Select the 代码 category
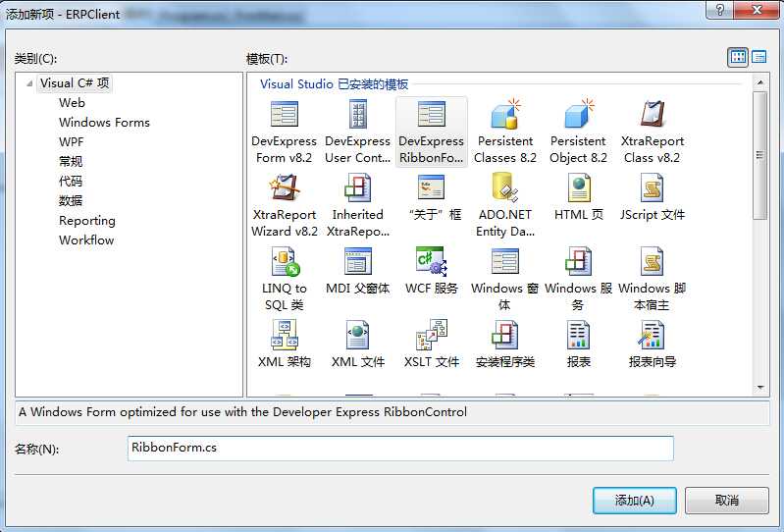 tap(71, 181)
